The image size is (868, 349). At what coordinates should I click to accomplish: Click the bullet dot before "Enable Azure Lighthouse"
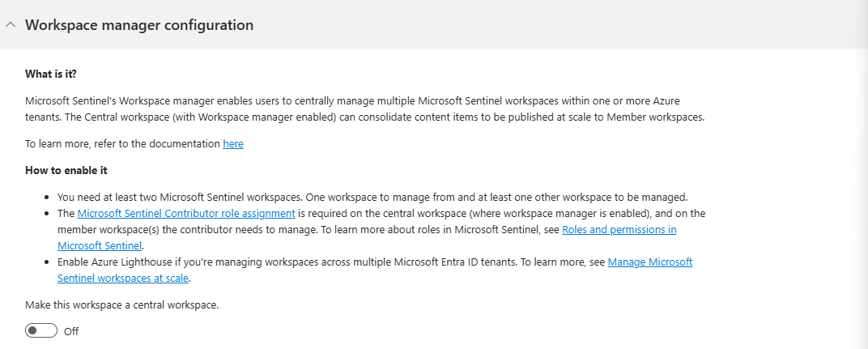pyautogui.click(x=48, y=263)
